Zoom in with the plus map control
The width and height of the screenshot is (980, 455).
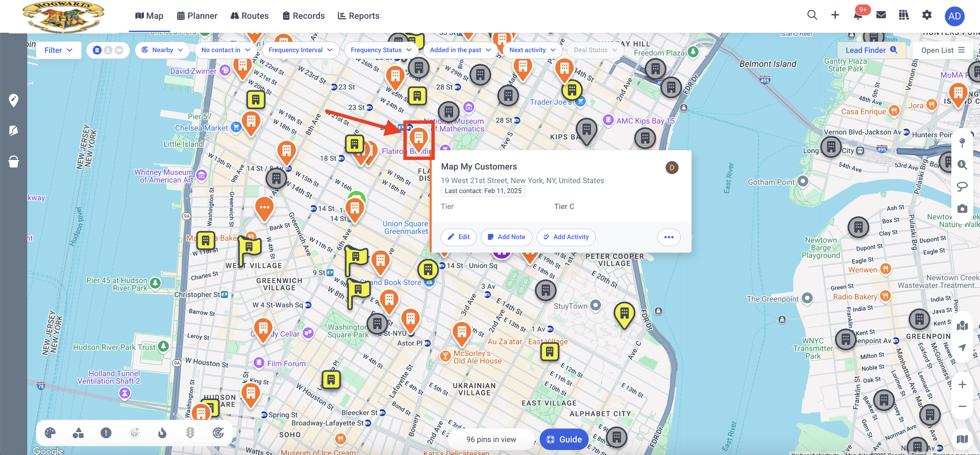point(962,385)
